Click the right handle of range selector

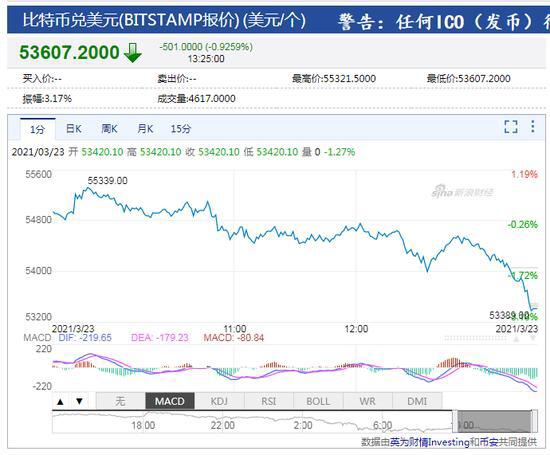point(535,421)
